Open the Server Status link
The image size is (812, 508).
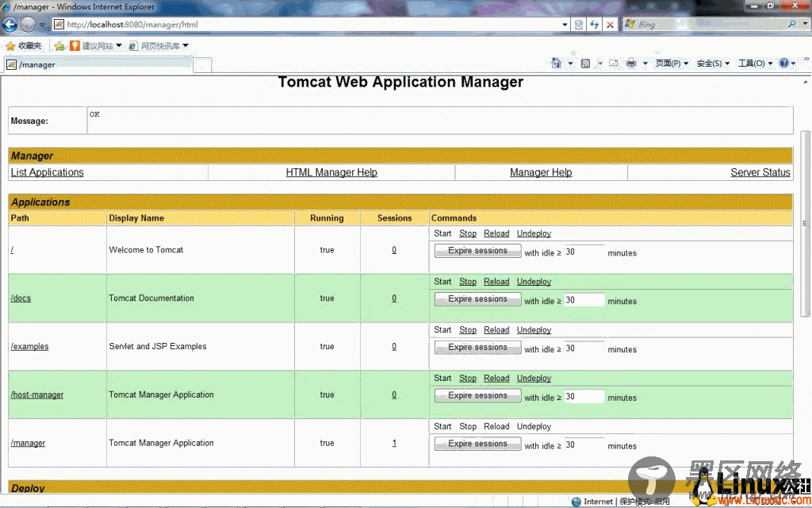pyautogui.click(x=760, y=172)
